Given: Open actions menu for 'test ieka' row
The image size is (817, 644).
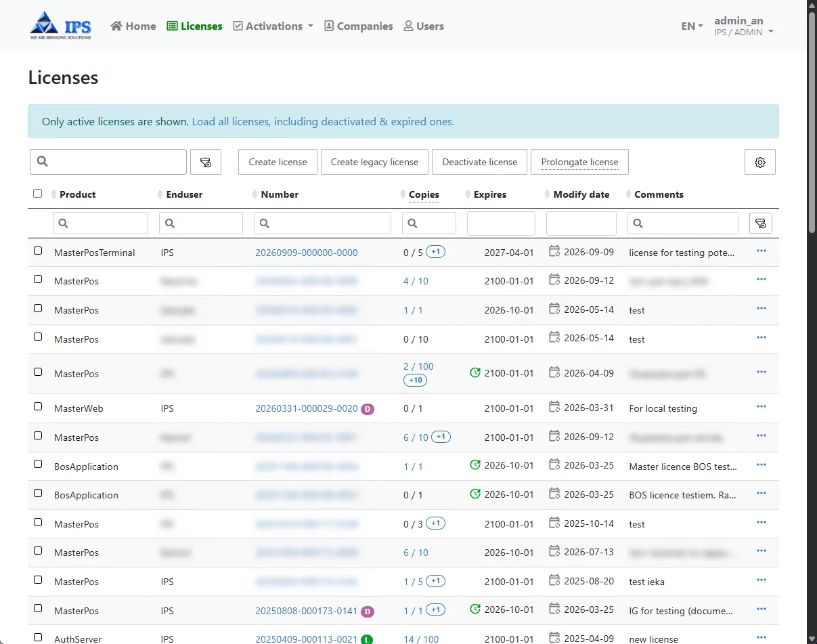Looking at the screenshot, I should [761, 580].
